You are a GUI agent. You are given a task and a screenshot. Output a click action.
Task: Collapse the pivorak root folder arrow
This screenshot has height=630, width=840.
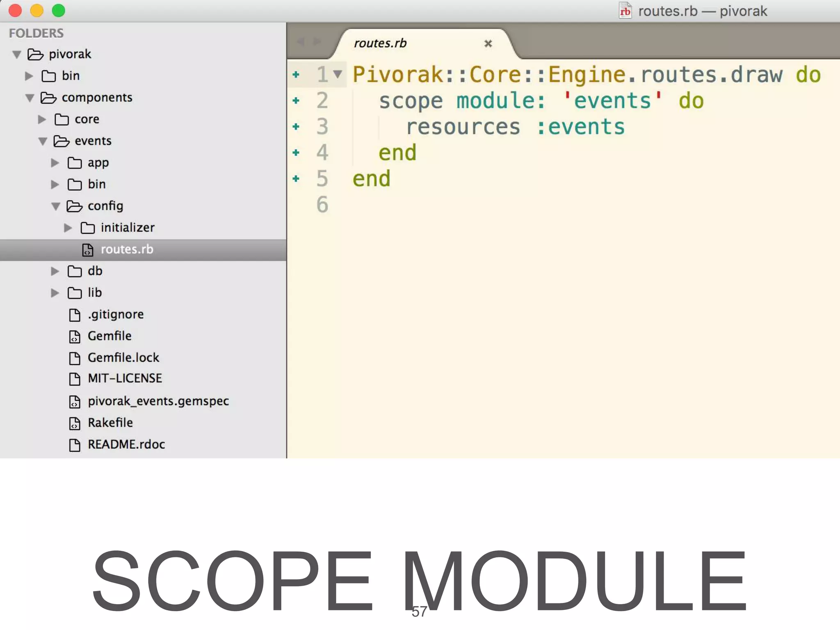17,55
